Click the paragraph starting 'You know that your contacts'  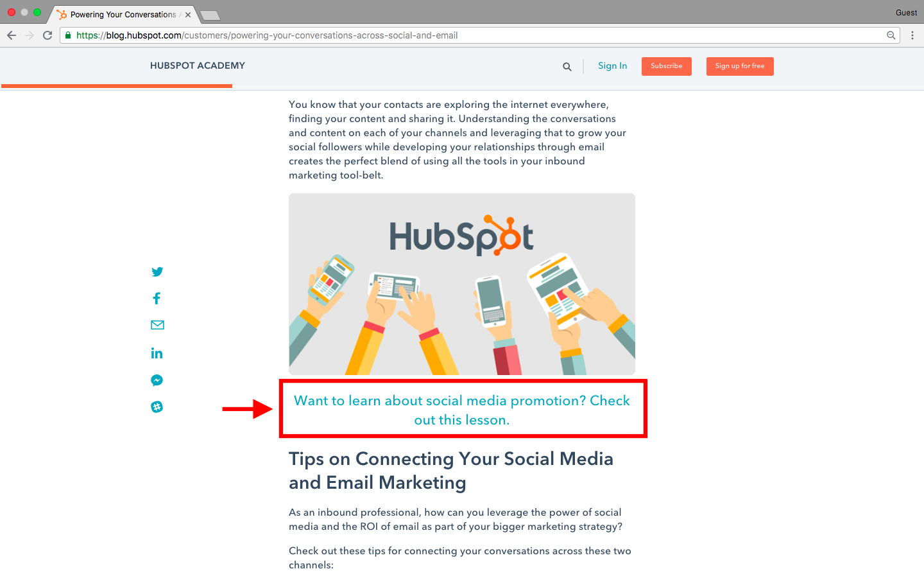[458, 139]
